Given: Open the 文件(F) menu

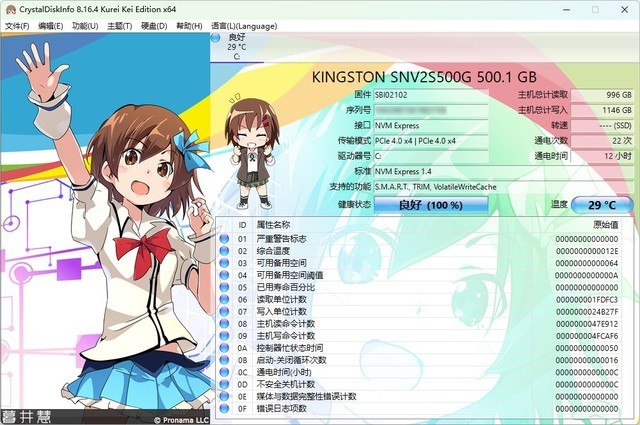Looking at the screenshot, I should pos(18,25).
